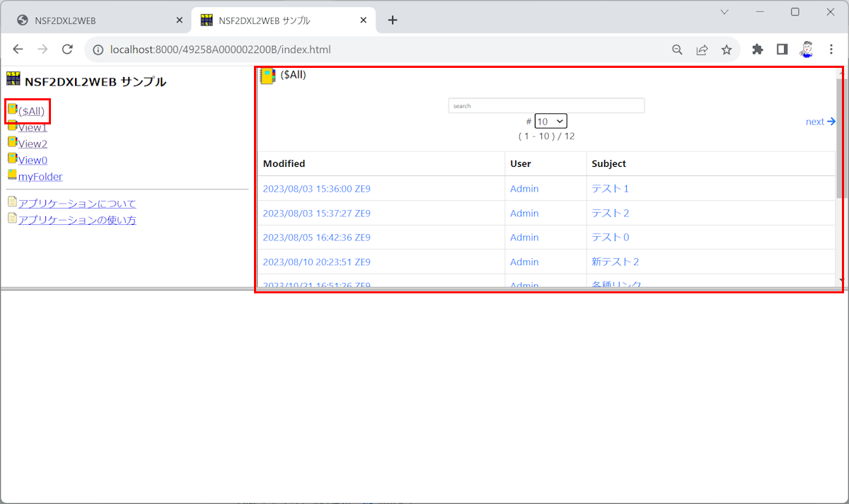Click the document icon beside アプリケーションについて

click(x=12, y=202)
